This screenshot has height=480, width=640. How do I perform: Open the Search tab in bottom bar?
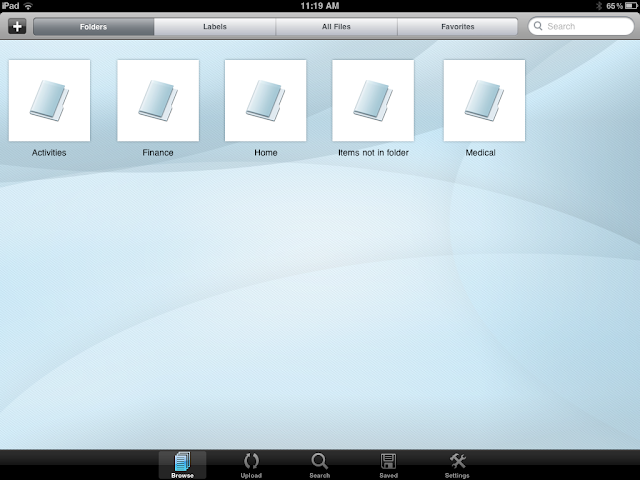point(320,465)
